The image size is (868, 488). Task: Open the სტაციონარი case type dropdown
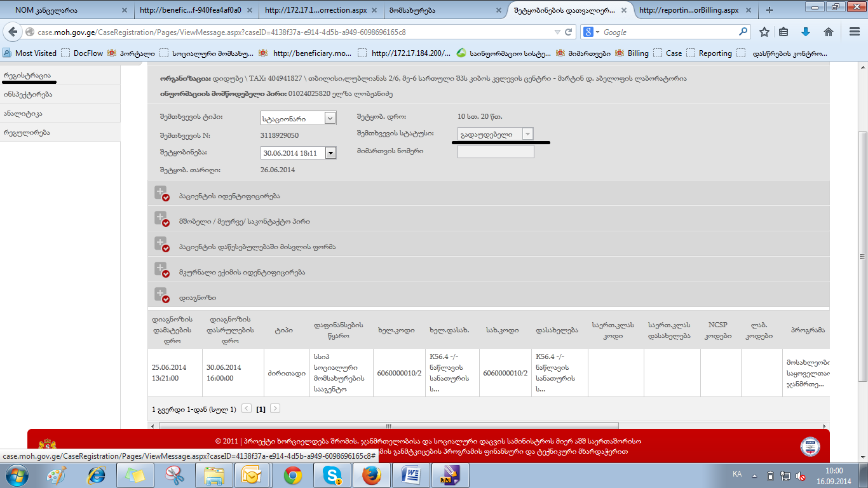point(330,118)
